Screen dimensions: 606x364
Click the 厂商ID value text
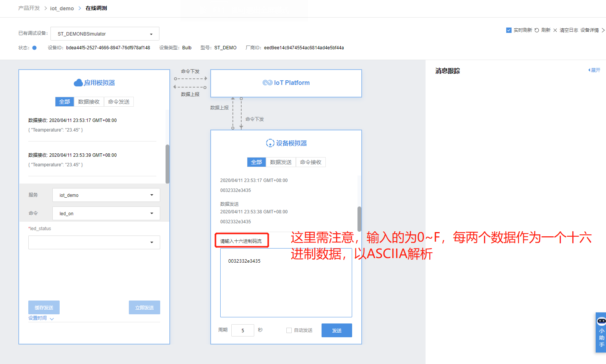[304, 48]
